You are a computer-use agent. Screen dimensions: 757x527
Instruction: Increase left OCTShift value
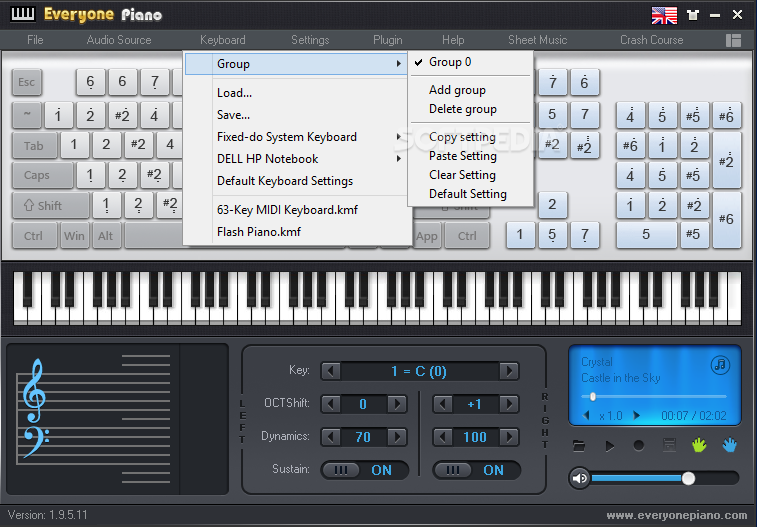pyautogui.click(x=397, y=404)
